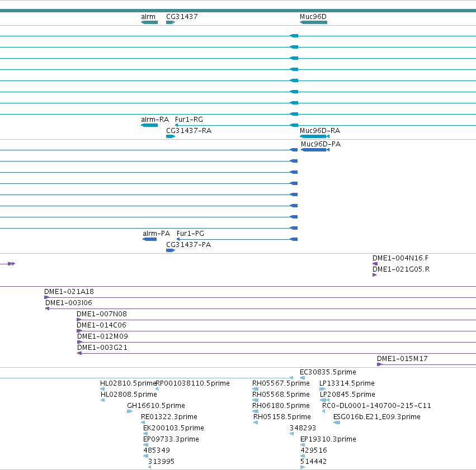Select BAC end DME1-004N16.F
The image size is (476, 470).
(x=375, y=264)
